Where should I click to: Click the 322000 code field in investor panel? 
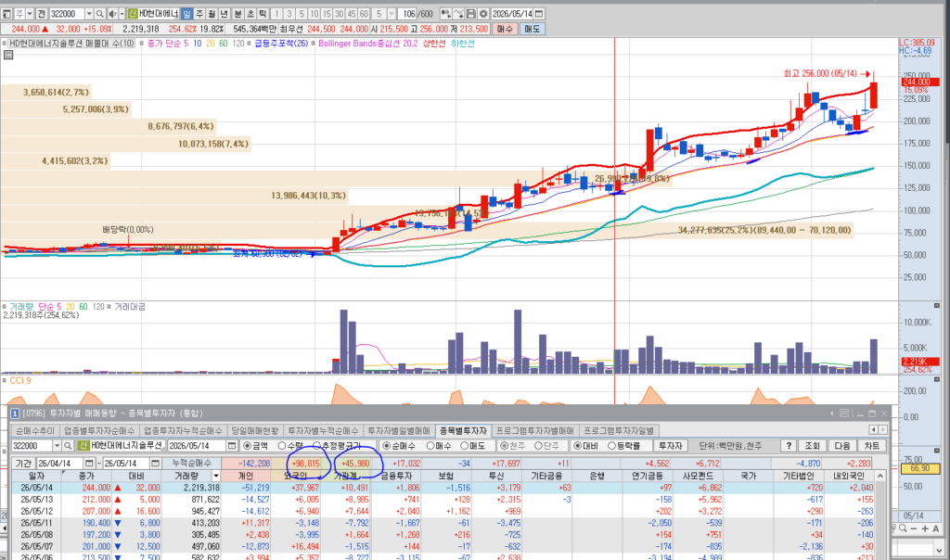[x=32, y=446]
